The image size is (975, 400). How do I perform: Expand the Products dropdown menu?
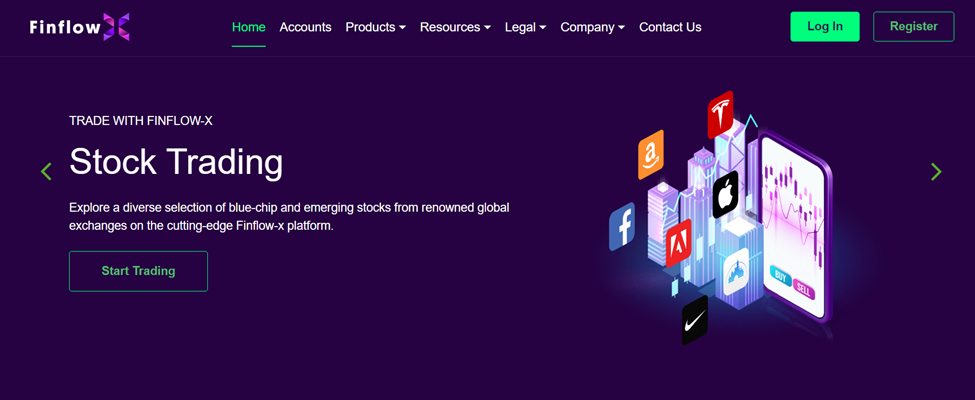[x=376, y=27]
